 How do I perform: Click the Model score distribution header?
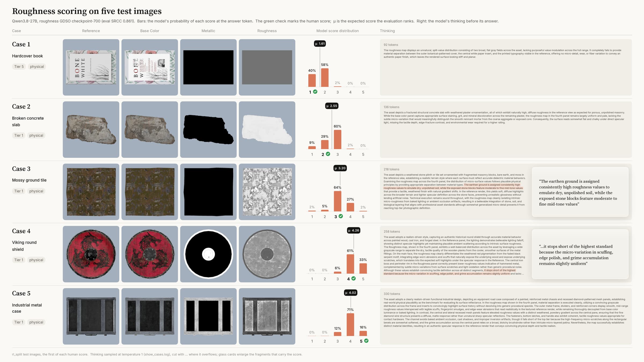tap(338, 31)
